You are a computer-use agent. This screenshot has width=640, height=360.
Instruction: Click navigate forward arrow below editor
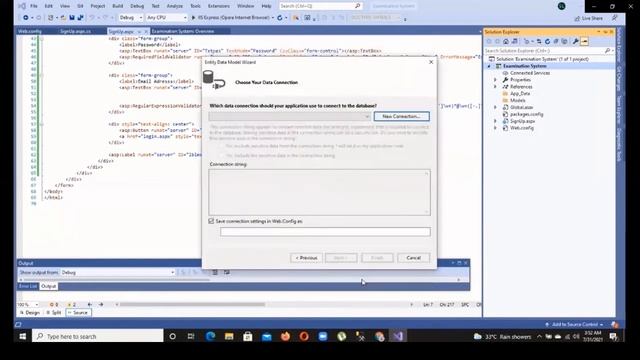pyautogui.click(x=101, y=304)
